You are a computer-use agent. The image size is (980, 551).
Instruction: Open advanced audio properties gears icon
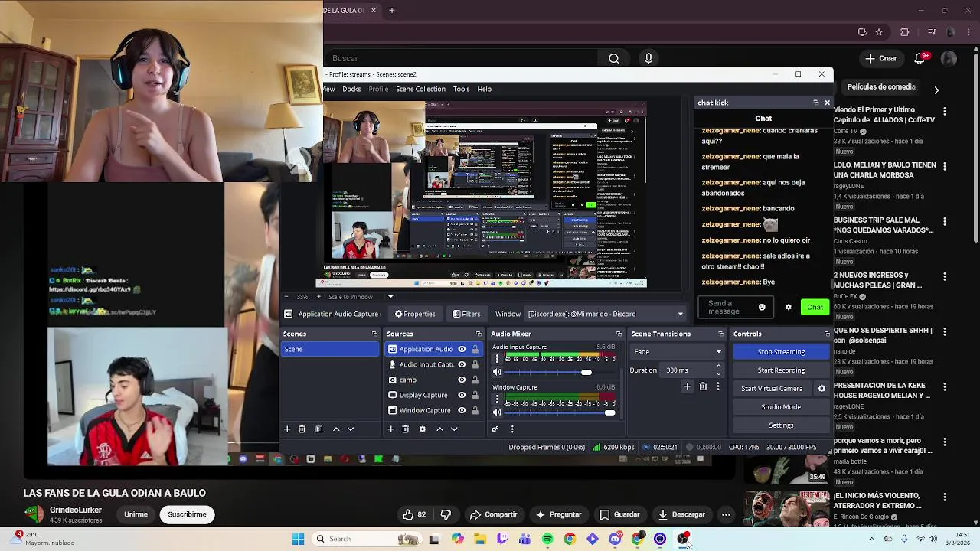495,429
